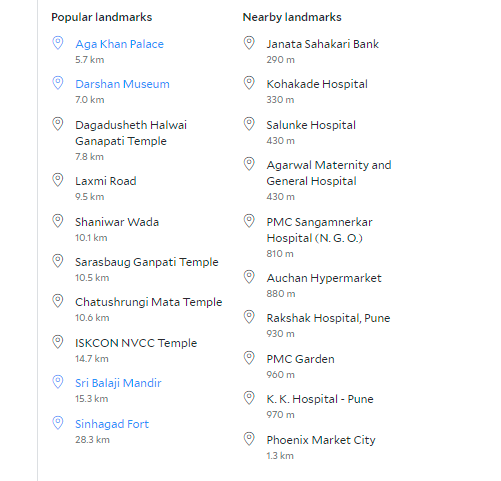The height and width of the screenshot is (481, 501).
Task: Click the pin icon beside PMC Garden
Action: pos(249,358)
